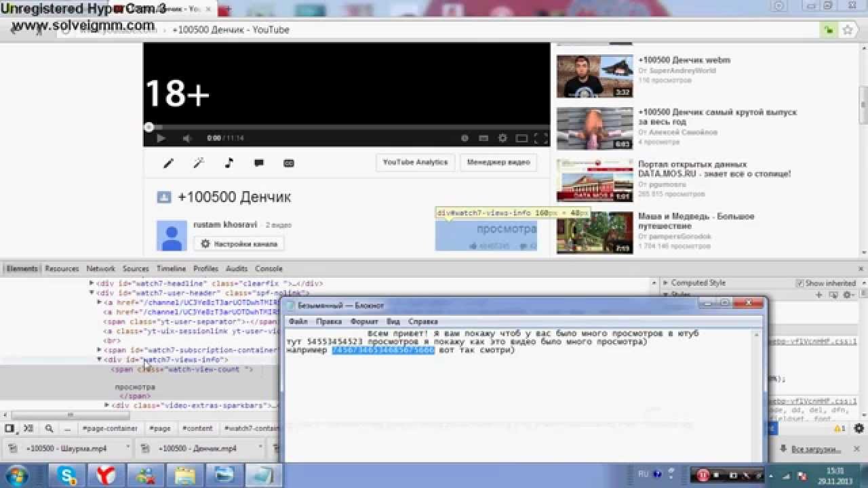Screen dimensions: 868x488
Task: Click the rustam khosravi channel avatar
Action: (172, 235)
